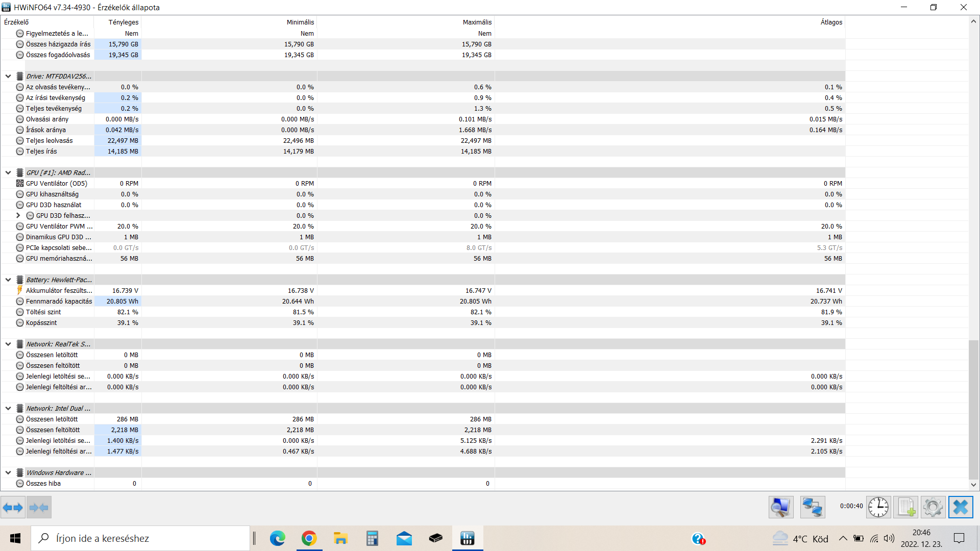Click the chip icon for Drive: MTFDDAV256
This screenshot has height=551, width=980.
20,76
